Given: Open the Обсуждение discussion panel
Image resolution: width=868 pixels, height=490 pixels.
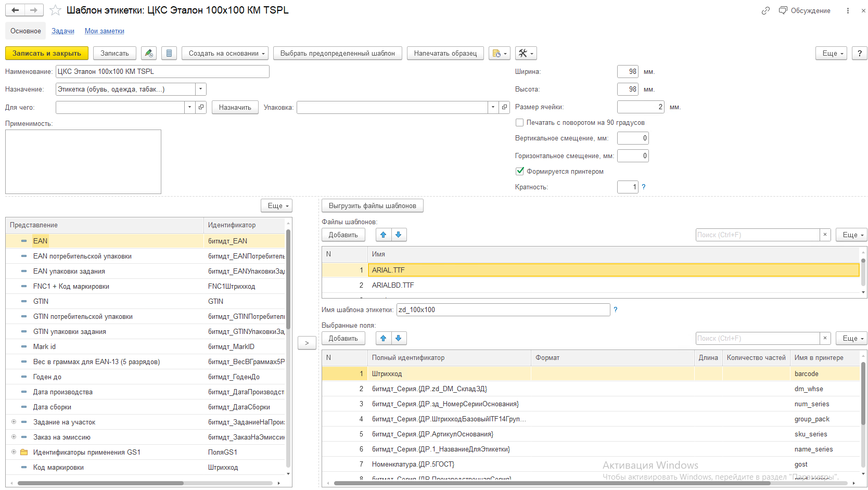Looking at the screenshot, I should tap(805, 10).
